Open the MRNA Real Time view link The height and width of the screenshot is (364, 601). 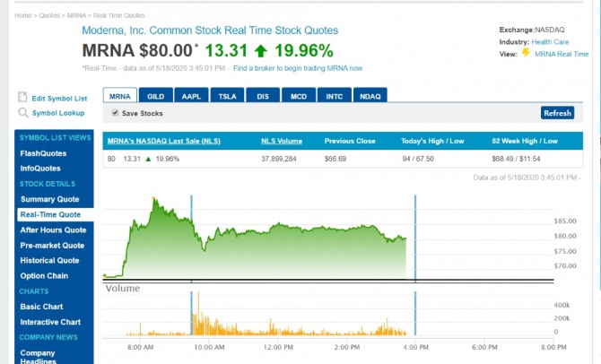pyautogui.click(x=562, y=54)
